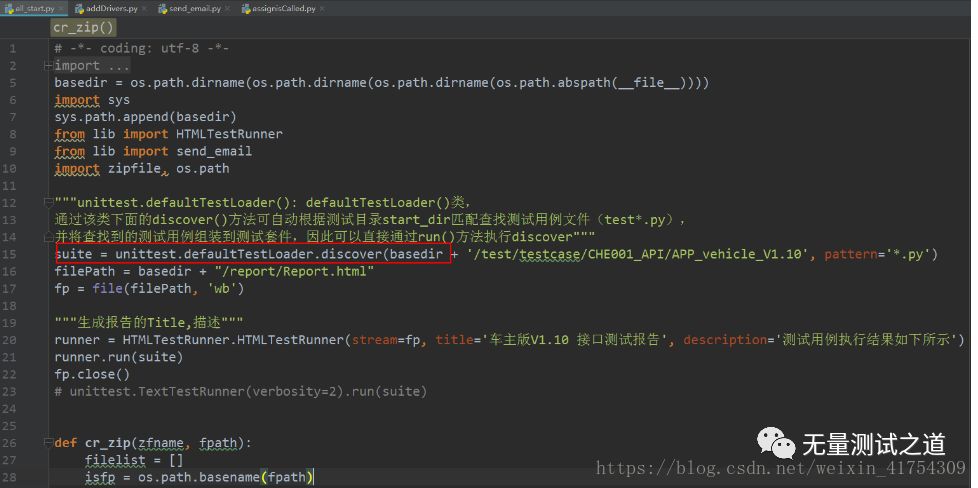Click 'import zipfile, os.path' line
Viewport: 978px width, 488px height.
(x=142, y=168)
